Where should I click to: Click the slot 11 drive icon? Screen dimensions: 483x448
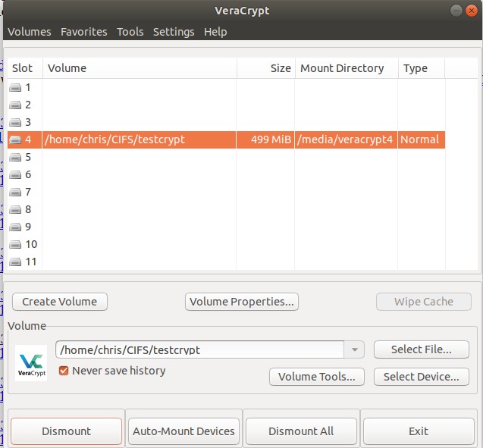tap(16, 262)
